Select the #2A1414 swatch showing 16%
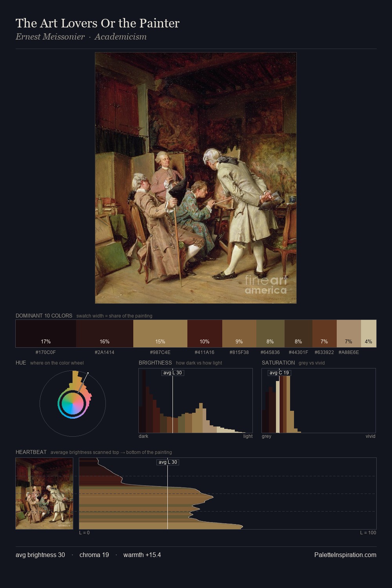Viewport: 392px width, 588px height. point(105,334)
